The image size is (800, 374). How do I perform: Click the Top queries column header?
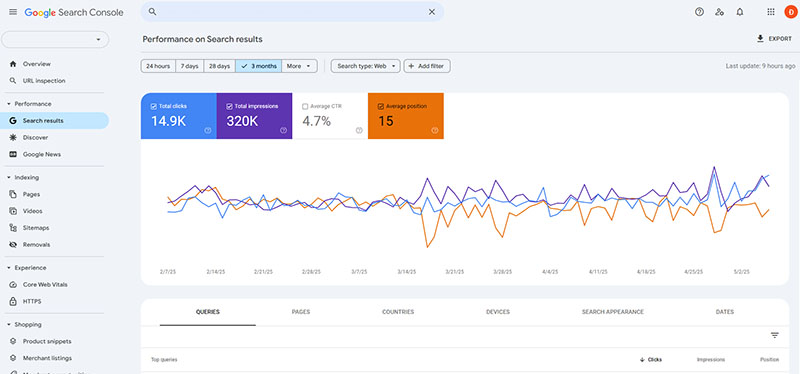[x=164, y=360]
